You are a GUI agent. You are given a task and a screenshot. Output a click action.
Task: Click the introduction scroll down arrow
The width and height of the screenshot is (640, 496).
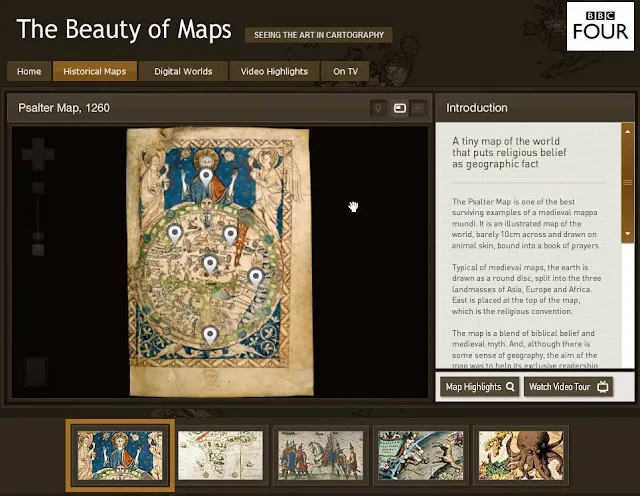627,234
